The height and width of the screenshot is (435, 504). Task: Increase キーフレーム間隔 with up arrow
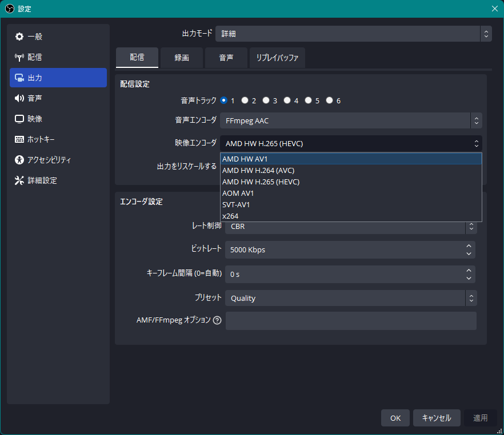469,271
